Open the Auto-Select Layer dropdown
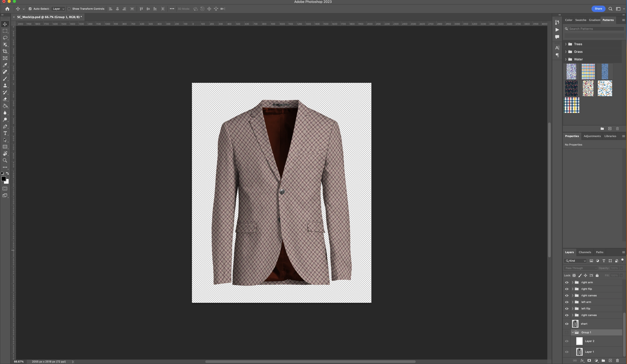 tap(58, 9)
